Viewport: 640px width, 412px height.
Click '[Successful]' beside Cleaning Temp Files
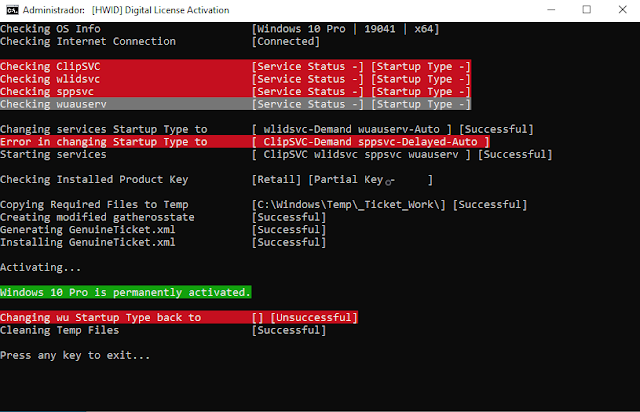pyautogui.click(x=289, y=330)
